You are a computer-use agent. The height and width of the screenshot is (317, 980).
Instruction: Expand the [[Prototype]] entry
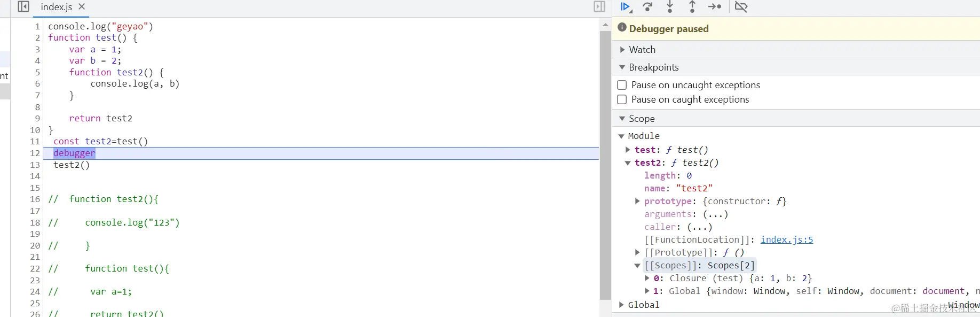click(x=637, y=252)
